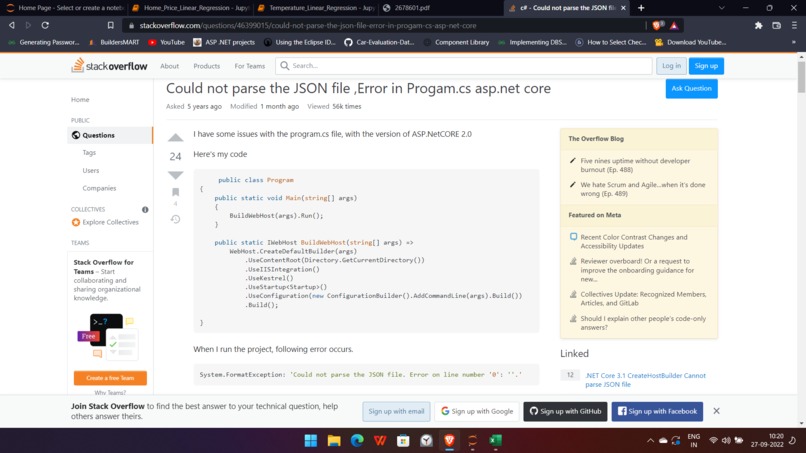Click in the Stack Overflow search box
This screenshot has width=806, height=453.
(x=464, y=66)
